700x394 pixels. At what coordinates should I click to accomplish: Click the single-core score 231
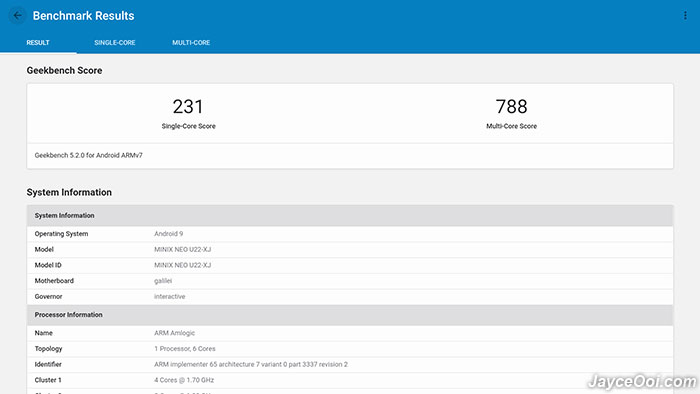click(x=188, y=107)
